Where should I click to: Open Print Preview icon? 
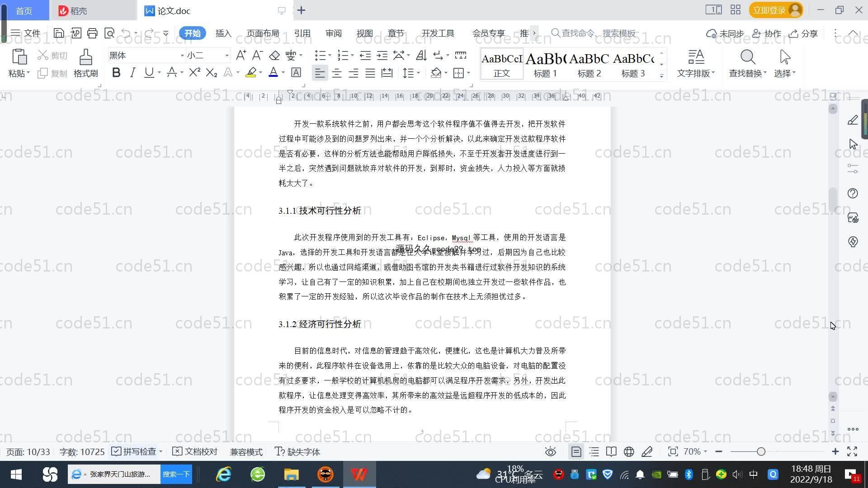(109, 33)
